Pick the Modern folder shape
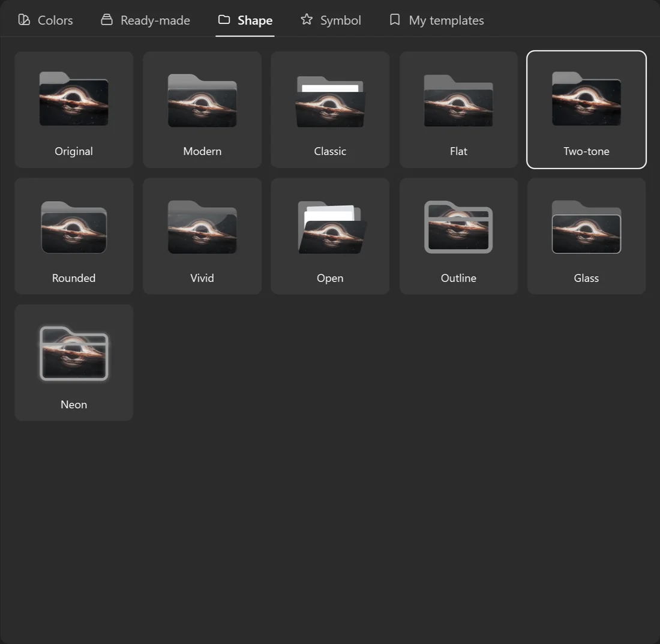660x644 pixels. tap(202, 109)
